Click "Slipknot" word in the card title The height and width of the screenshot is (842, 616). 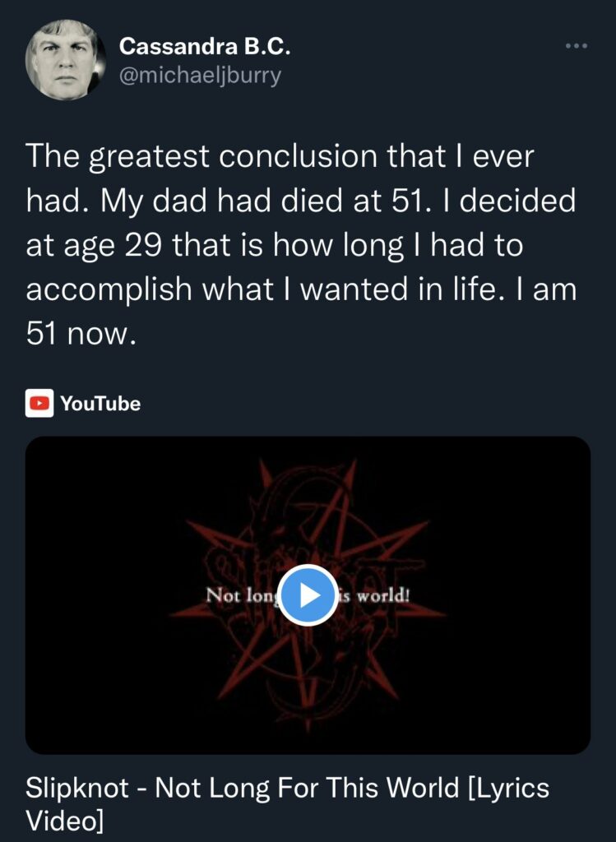pyautogui.click(x=77, y=789)
